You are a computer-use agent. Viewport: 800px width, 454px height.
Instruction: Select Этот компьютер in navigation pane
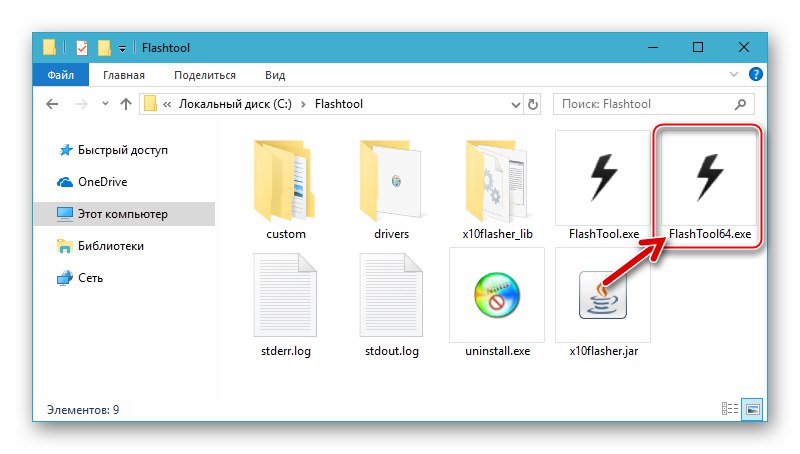124,214
